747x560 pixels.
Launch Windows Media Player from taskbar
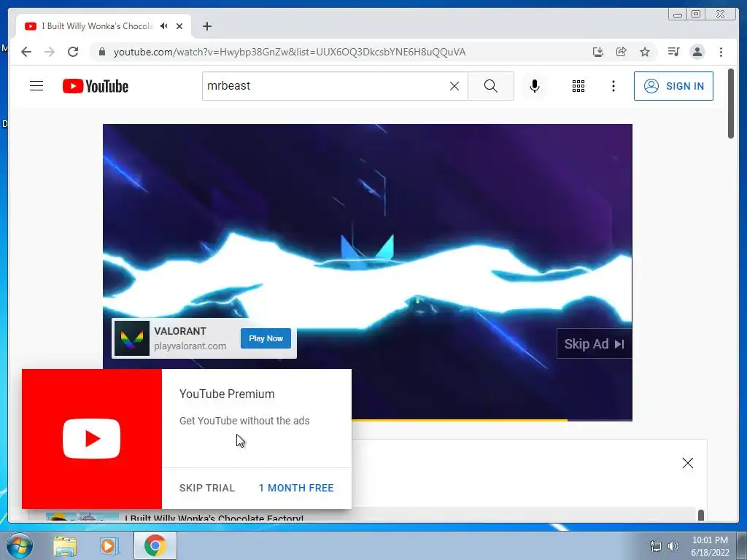tap(109, 545)
